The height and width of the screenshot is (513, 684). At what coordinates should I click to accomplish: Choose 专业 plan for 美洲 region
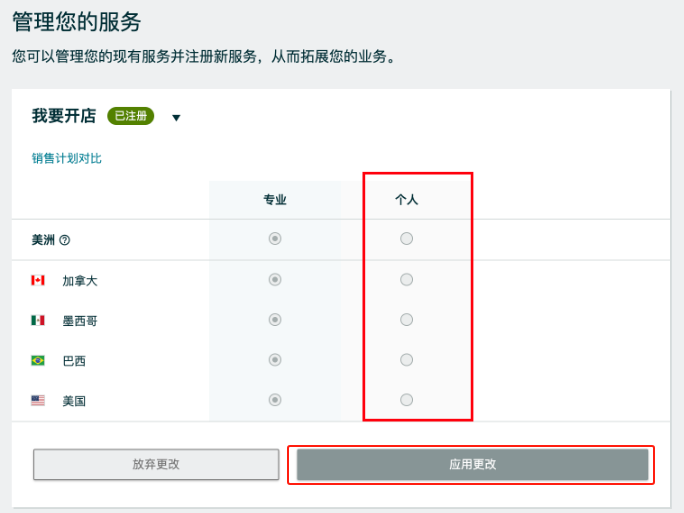[x=275, y=239]
